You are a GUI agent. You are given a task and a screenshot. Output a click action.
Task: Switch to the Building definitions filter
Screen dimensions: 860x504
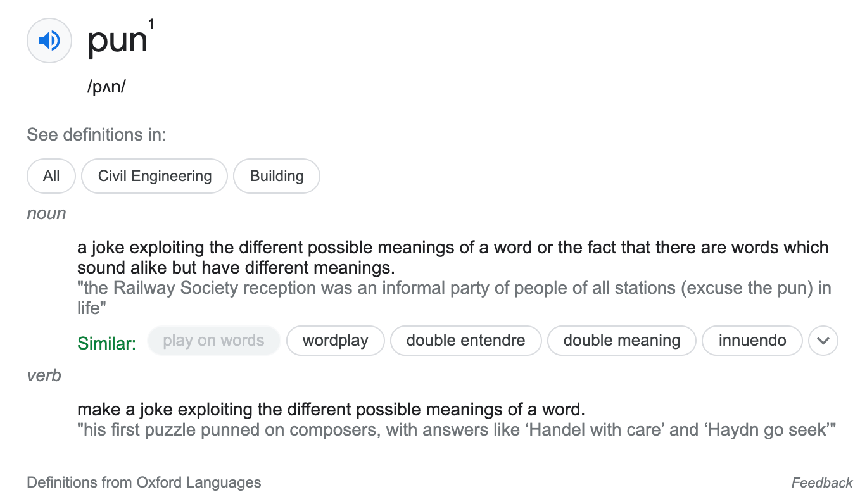click(277, 176)
